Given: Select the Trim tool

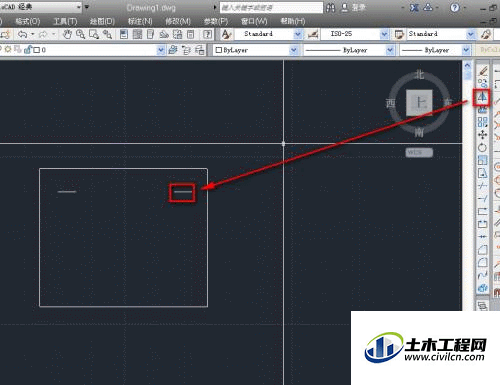Looking at the screenshot, I should click(x=482, y=186).
